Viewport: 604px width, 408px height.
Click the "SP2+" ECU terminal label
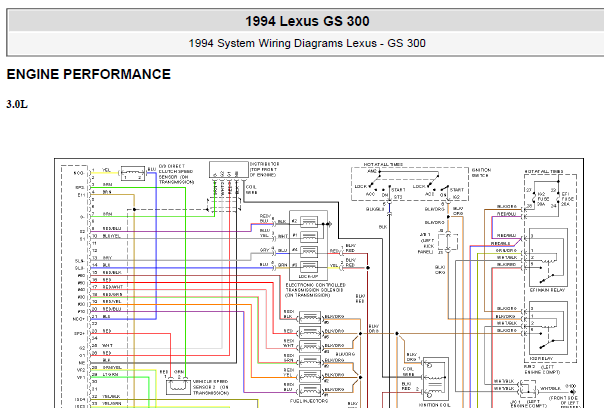[79, 334]
